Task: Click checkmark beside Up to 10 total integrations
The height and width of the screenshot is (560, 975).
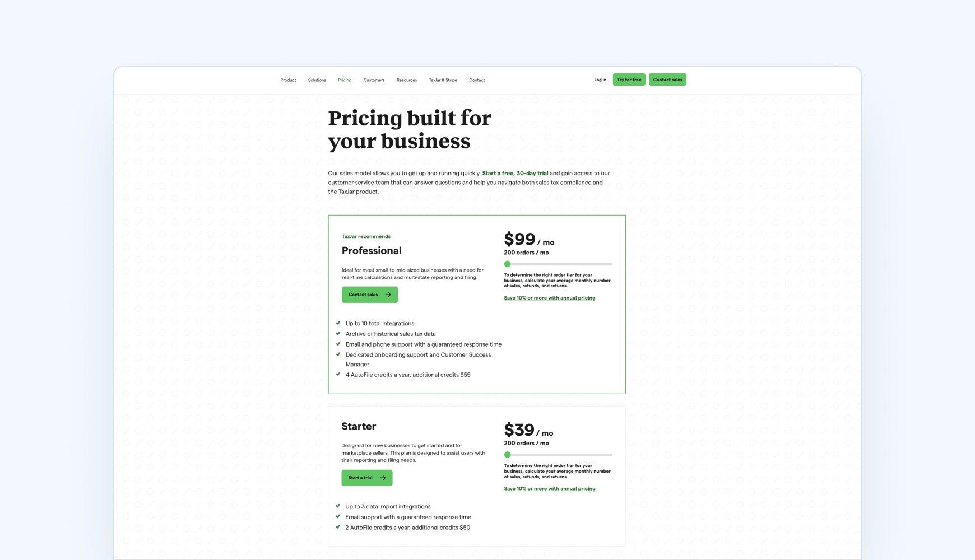Action: pyautogui.click(x=338, y=323)
